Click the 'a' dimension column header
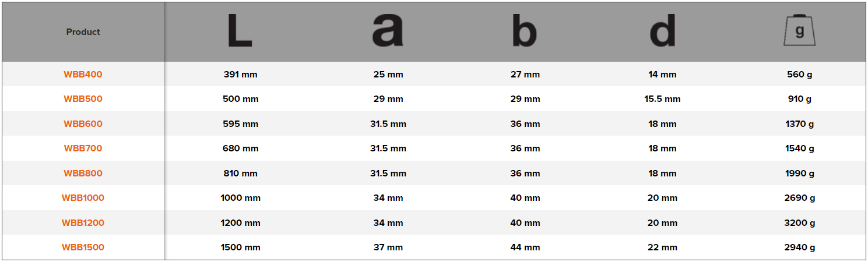This screenshot has width=868, height=262. point(388,31)
